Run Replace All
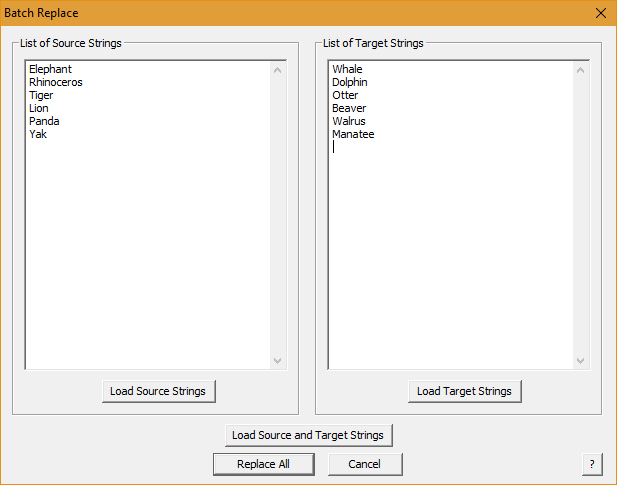 (264, 464)
